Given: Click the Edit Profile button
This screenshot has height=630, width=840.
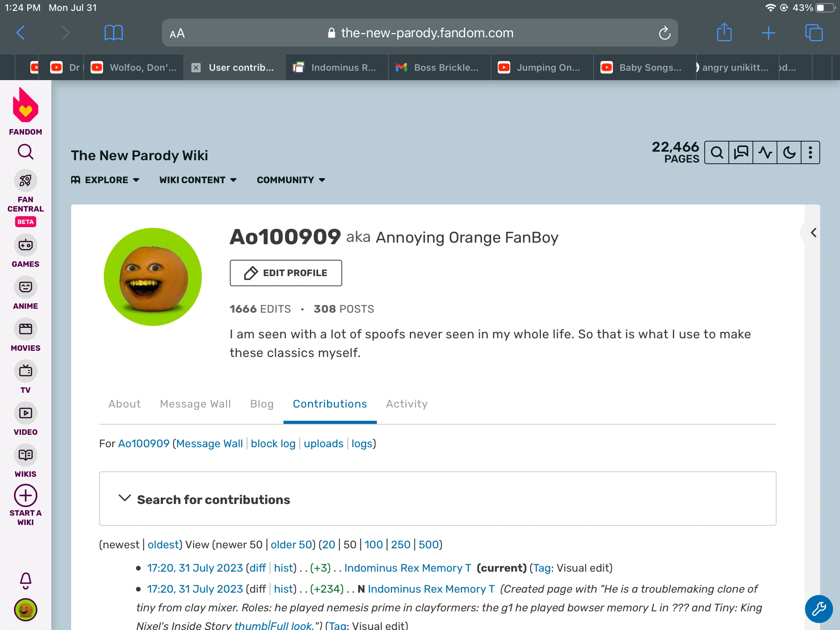Looking at the screenshot, I should tap(286, 273).
